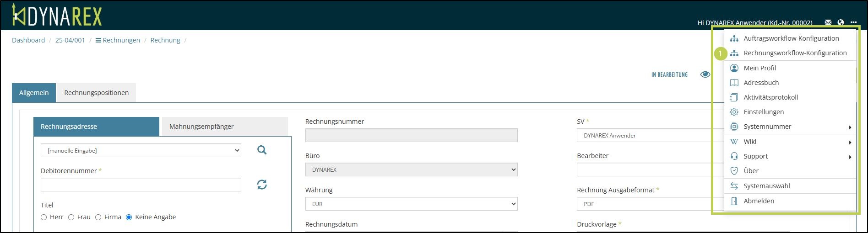Screen dimensions: 868x233
Task: Click the gear icon next to Einstellungen
Action: pos(734,112)
